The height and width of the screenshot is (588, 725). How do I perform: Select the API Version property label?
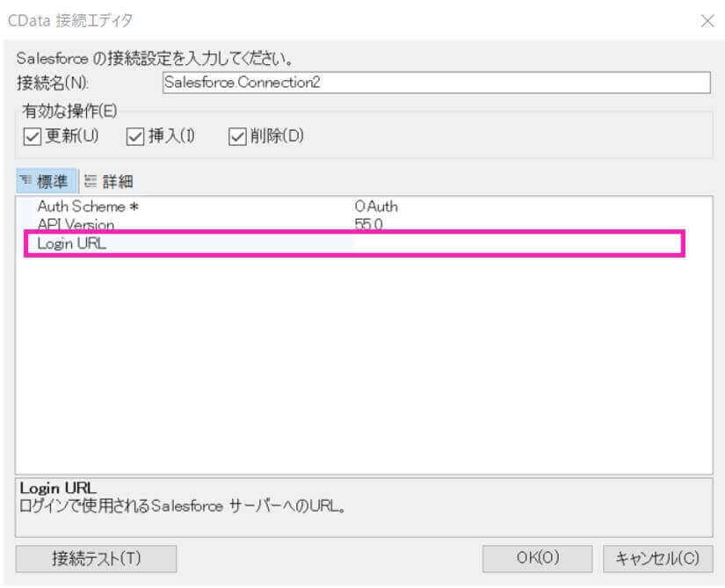pos(76,225)
